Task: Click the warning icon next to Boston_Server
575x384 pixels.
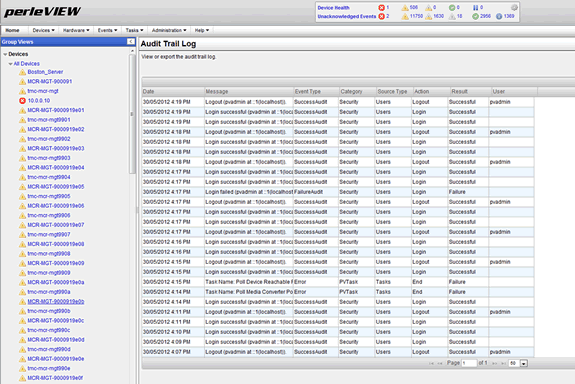Action: click(x=22, y=72)
